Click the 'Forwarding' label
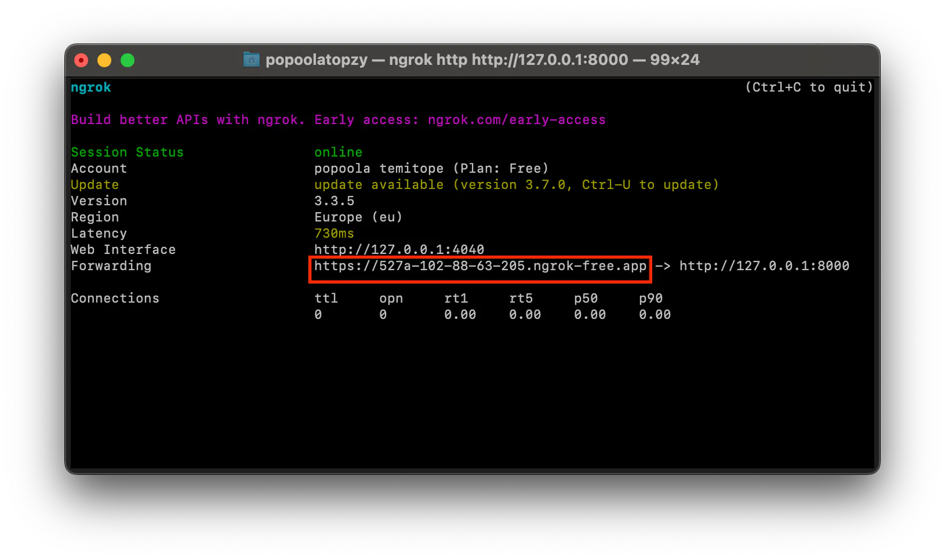945x560 pixels. (x=111, y=266)
